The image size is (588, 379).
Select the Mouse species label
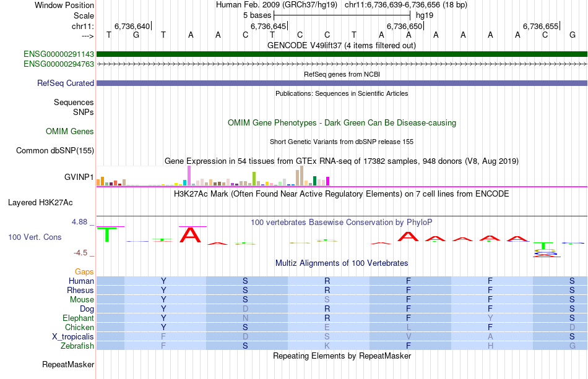82,300
